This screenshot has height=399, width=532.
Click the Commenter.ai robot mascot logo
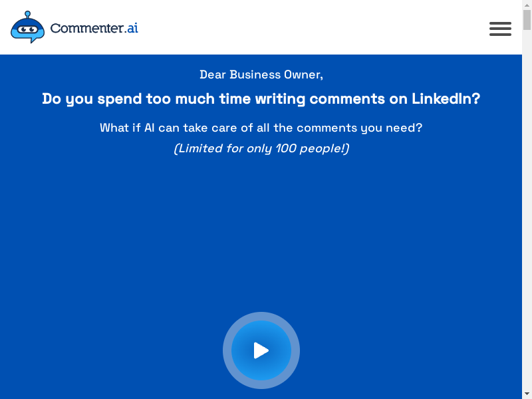tap(27, 27)
